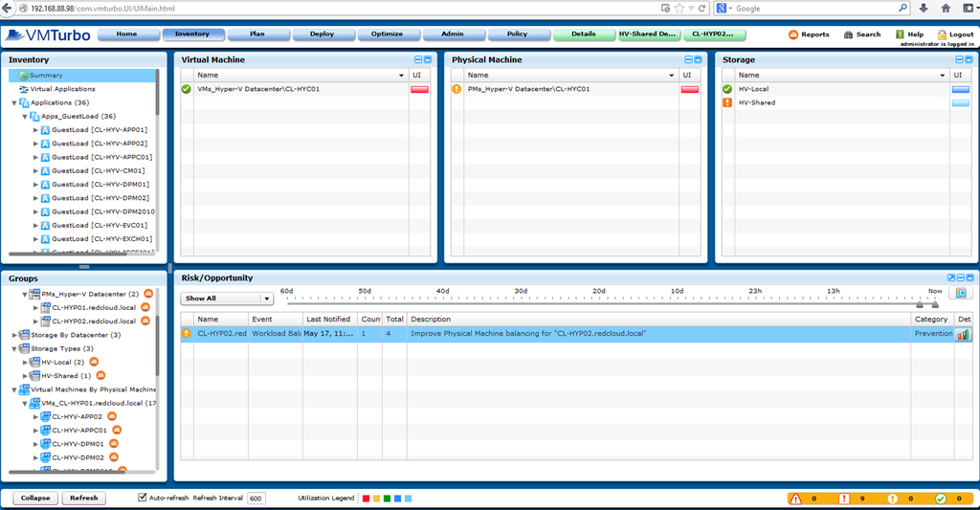This screenshot has width=980, height=510.
Task: Go to browser home page icon
Action: (x=946, y=8)
